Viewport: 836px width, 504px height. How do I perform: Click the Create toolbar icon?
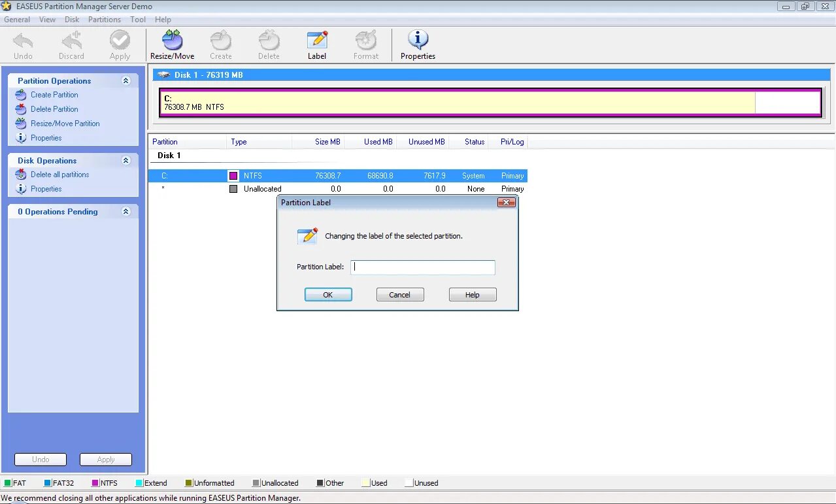(221, 41)
